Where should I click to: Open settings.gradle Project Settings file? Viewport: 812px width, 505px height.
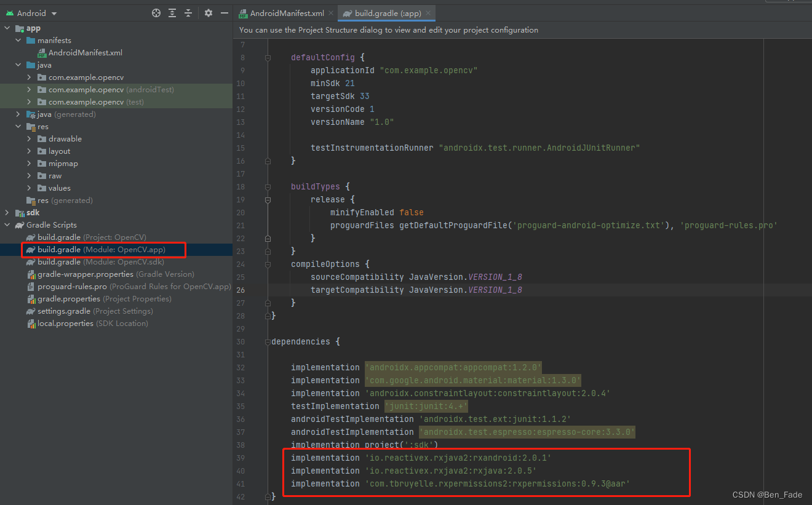[x=71, y=311]
